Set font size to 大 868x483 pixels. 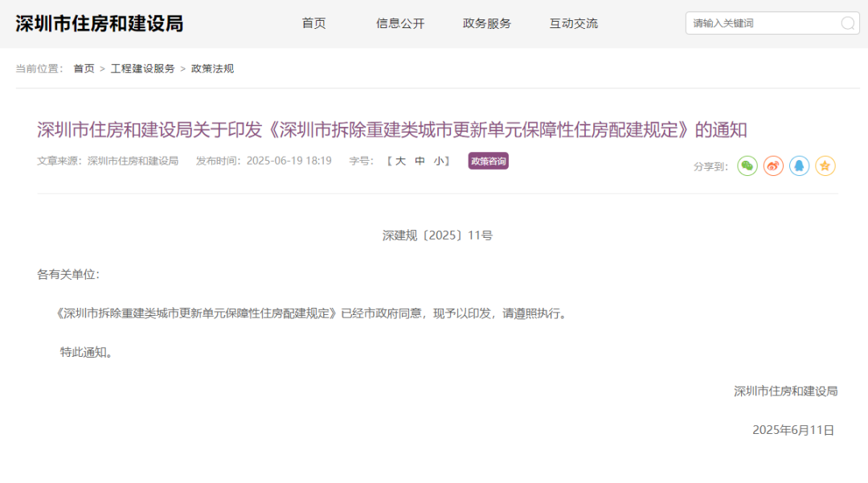tap(400, 161)
